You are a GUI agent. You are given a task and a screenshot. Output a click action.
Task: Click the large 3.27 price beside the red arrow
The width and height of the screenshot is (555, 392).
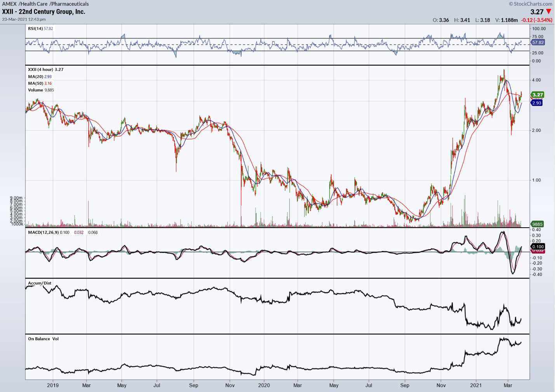click(x=537, y=12)
